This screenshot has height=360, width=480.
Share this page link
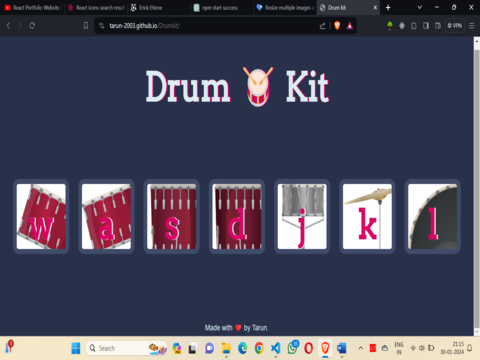(322, 26)
